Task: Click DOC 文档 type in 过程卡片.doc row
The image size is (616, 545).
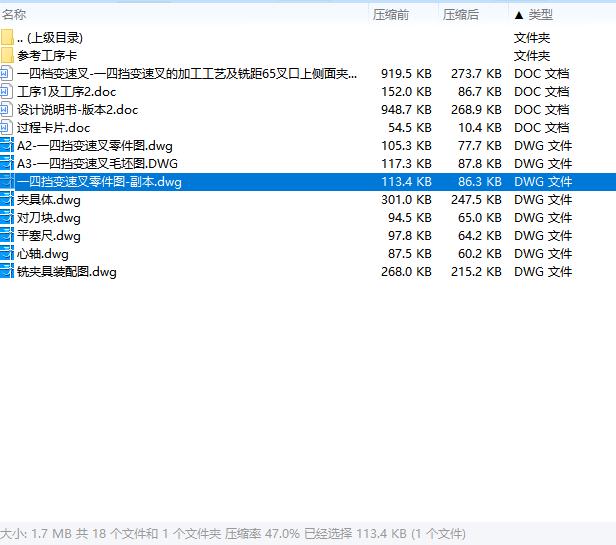Action: (542, 128)
